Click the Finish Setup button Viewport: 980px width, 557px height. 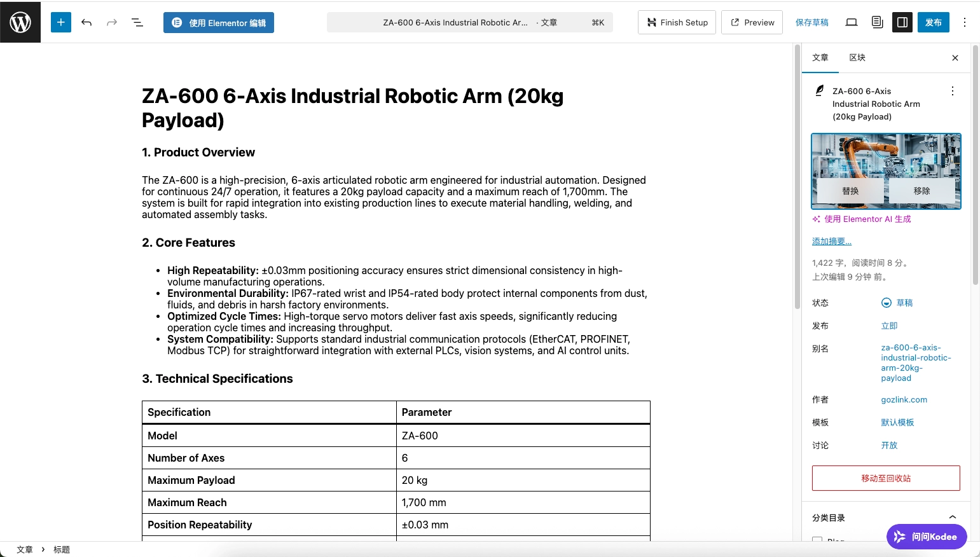click(x=677, y=22)
